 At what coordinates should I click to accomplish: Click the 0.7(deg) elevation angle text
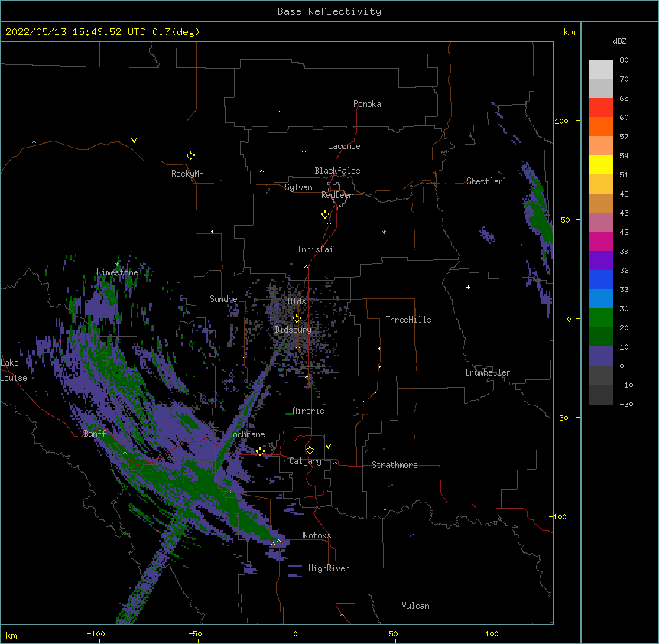click(x=176, y=32)
